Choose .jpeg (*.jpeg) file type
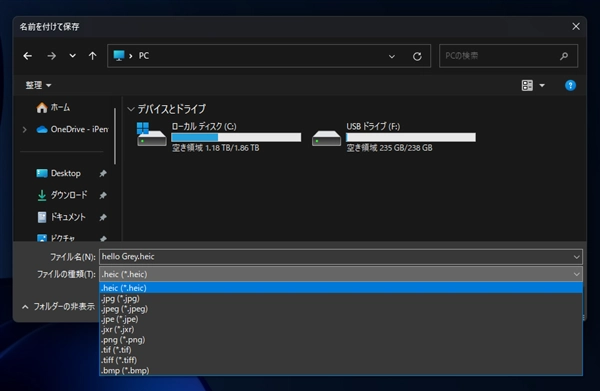Screen dimensions: 600x391 click(341, 309)
